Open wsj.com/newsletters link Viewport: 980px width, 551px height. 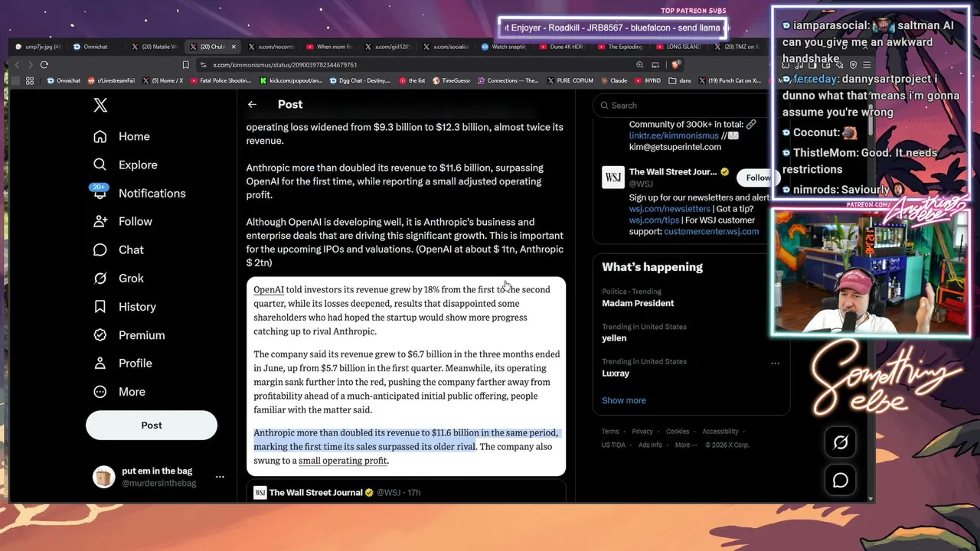coord(670,209)
